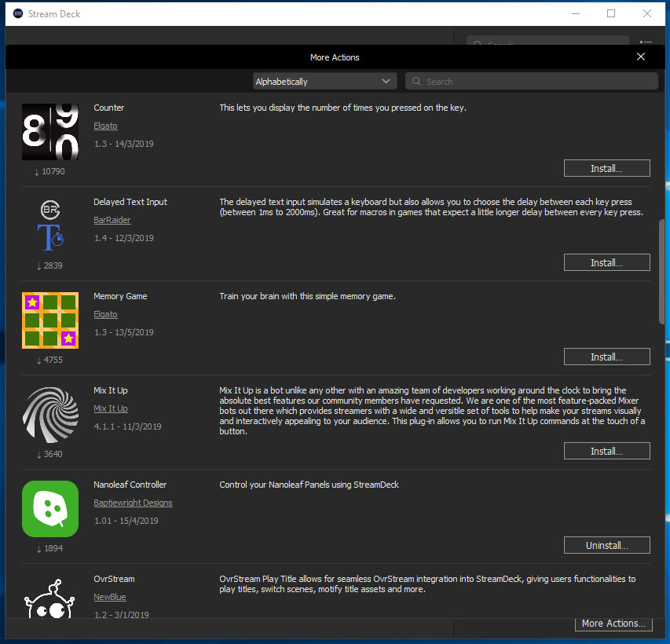Screen dimensions: 670x644
Task: Click the Counter plugin icon
Action: coord(50,132)
